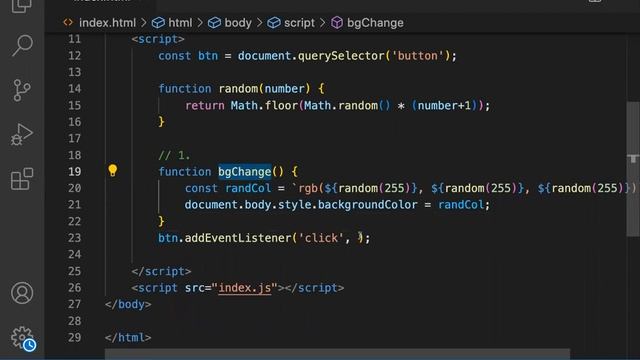Open the Source Control view
This screenshot has height=360, width=640.
[x=22, y=90]
